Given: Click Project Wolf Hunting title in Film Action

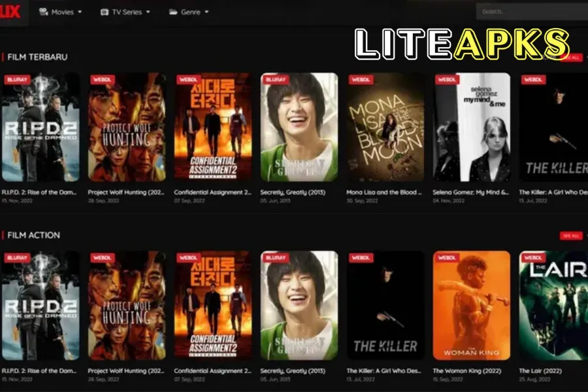Looking at the screenshot, I should point(126,371).
